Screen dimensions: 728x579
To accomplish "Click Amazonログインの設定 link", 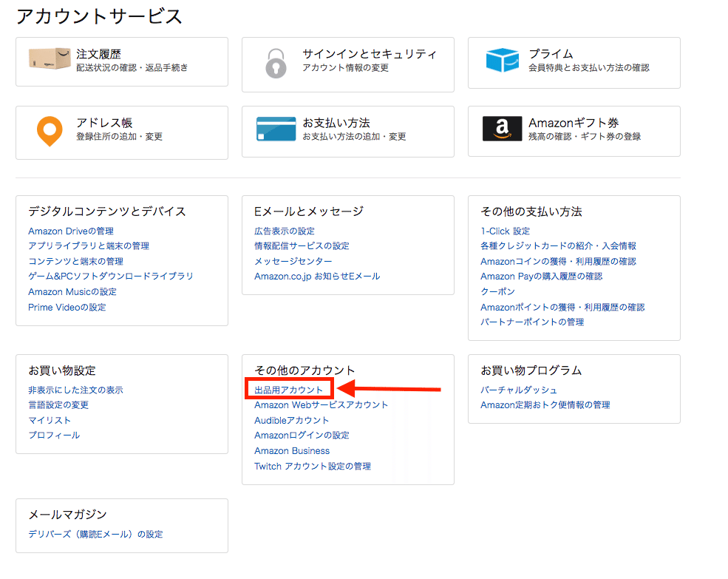I will tap(302, 435).
